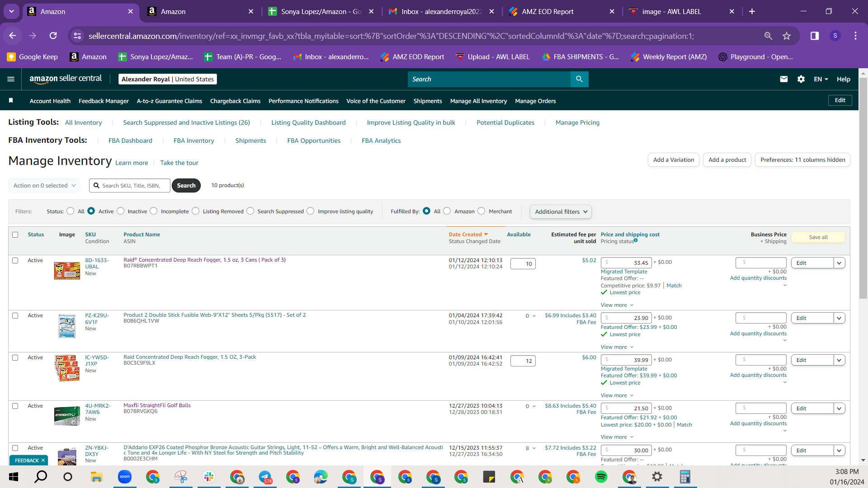Viewport: 868px width, 488px height.
Task: Open Preferences: 11 columns hidden
Action: [x=802, y=160]
